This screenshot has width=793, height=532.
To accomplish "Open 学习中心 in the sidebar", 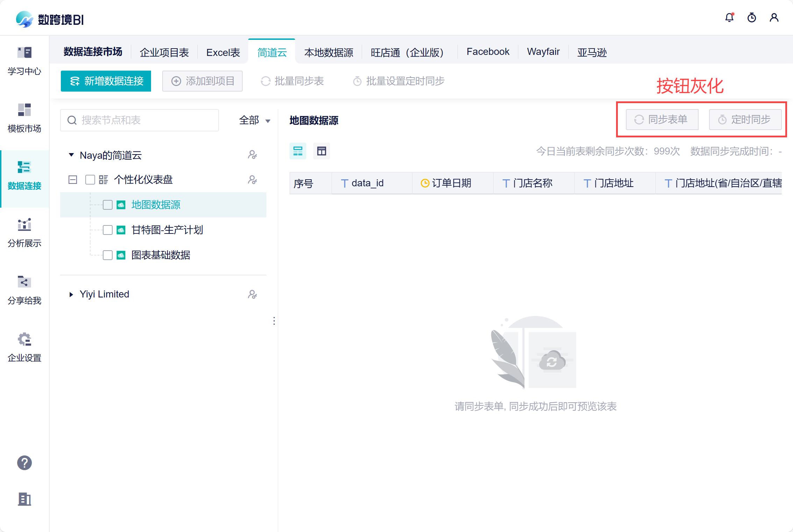I will [x=24, y=61].
